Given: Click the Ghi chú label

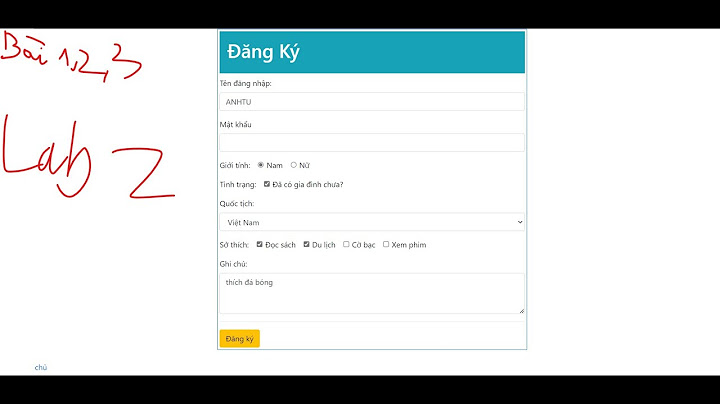Looking at the screenshot, I should point(233,264).
